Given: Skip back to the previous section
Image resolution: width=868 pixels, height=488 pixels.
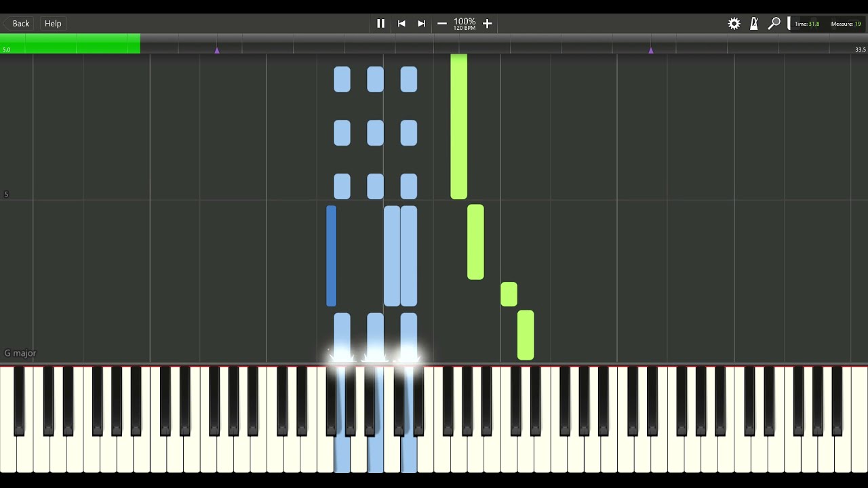Looking at the screenshot, I should pos(401,24).
